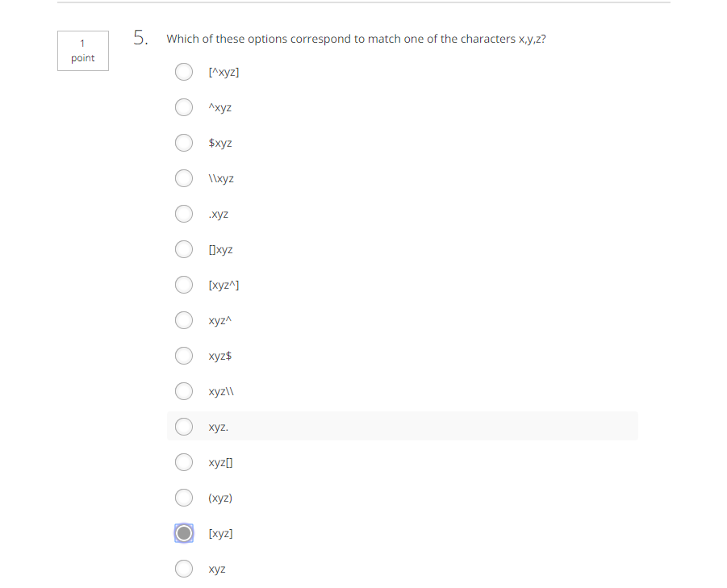Select the $xyz radio button
Screen dimensions: 727x588
point(184,143)
